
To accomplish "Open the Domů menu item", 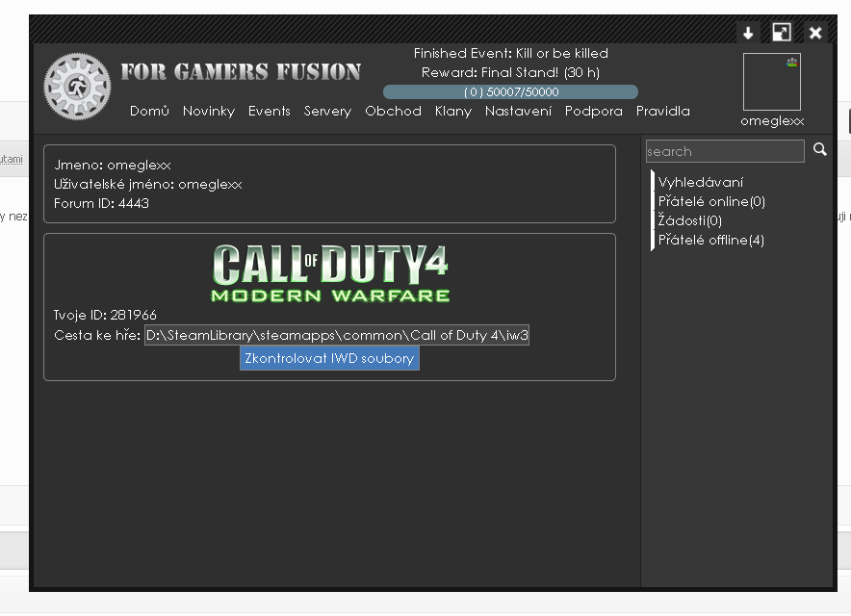I will pos(149,111).
